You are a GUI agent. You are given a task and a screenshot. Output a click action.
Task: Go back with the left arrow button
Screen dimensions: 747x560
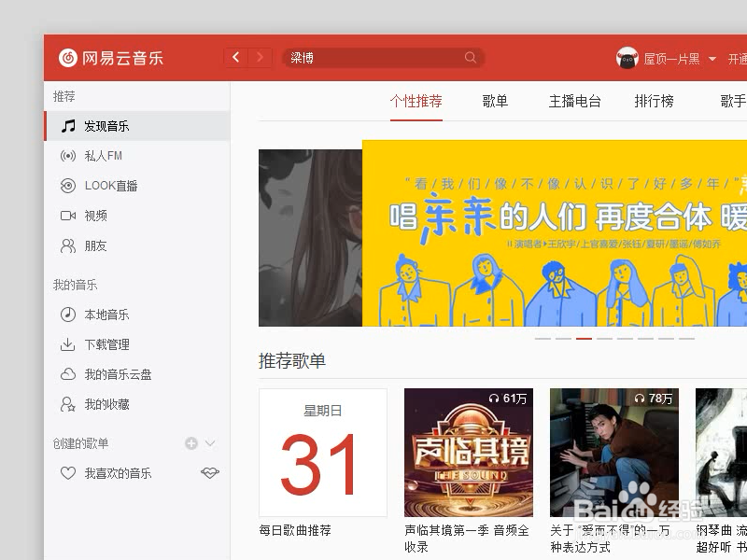tap(236, 58)
